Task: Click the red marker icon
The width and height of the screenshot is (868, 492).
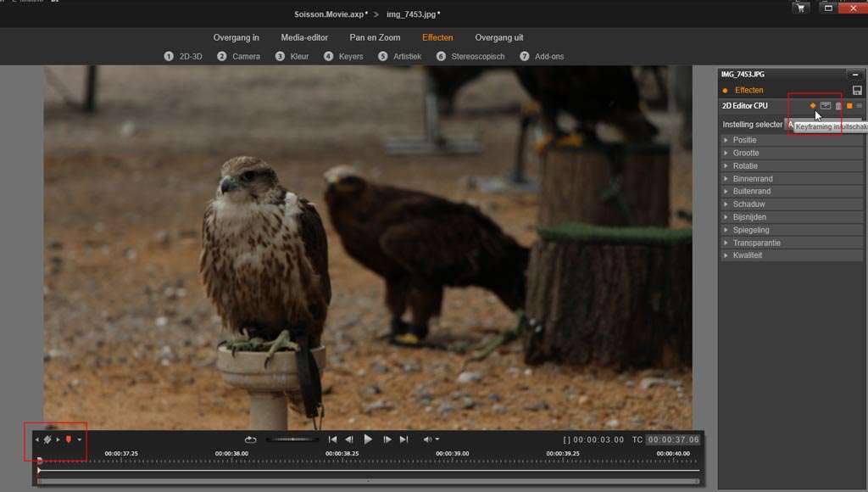Action: click(68, 439)
